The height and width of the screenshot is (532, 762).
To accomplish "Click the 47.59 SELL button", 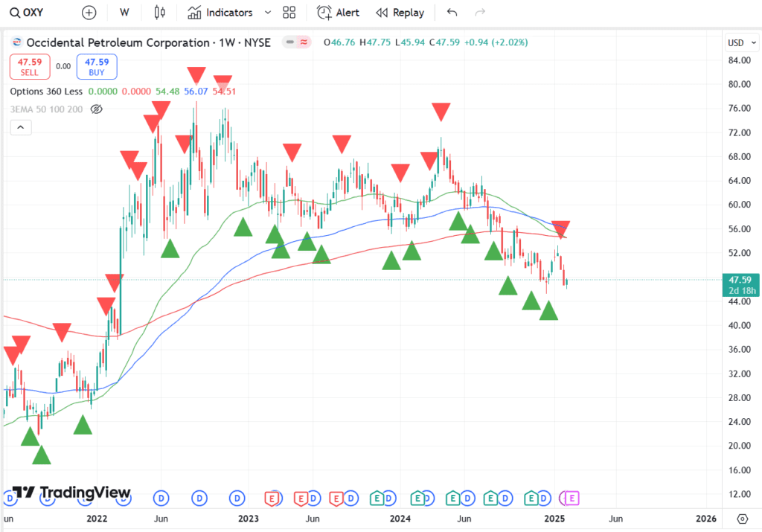I will (x=30, y=66).
